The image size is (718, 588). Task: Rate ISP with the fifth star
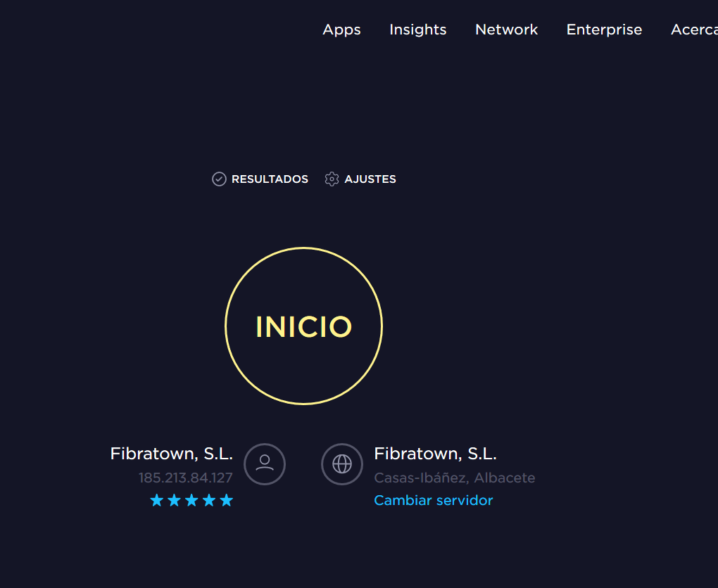(226, 500)
